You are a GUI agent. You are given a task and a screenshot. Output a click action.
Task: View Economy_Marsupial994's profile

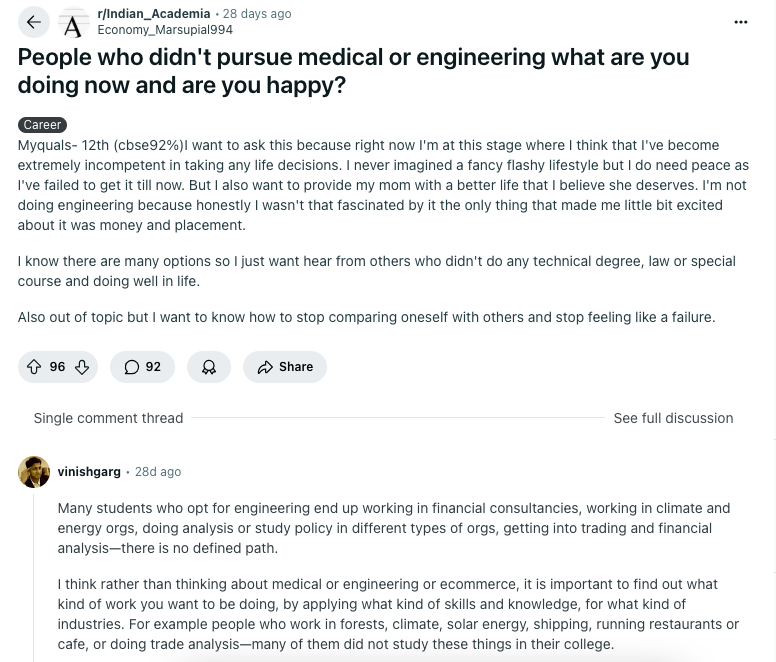(165, 30)
